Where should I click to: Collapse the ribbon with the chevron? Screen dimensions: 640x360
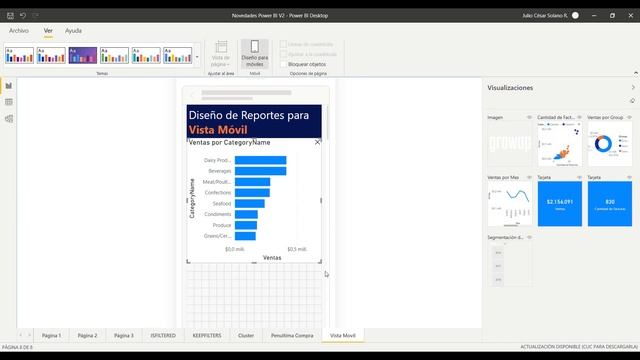(636, 73)
